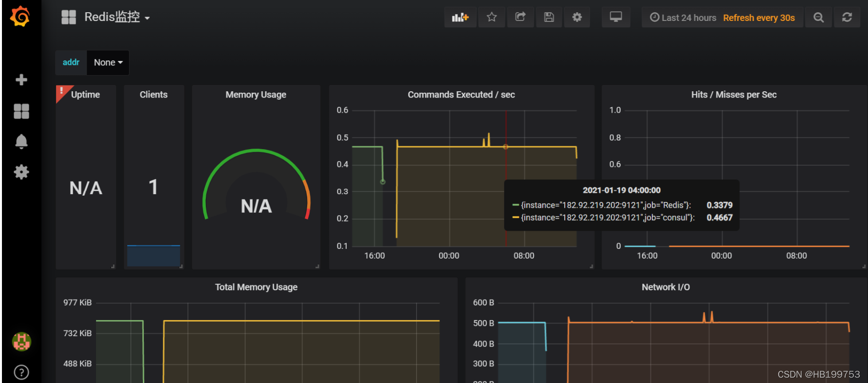Click the dashboard grid icon beside title
This screenshot has width=868, height=383.
click(x=69, y=18)
